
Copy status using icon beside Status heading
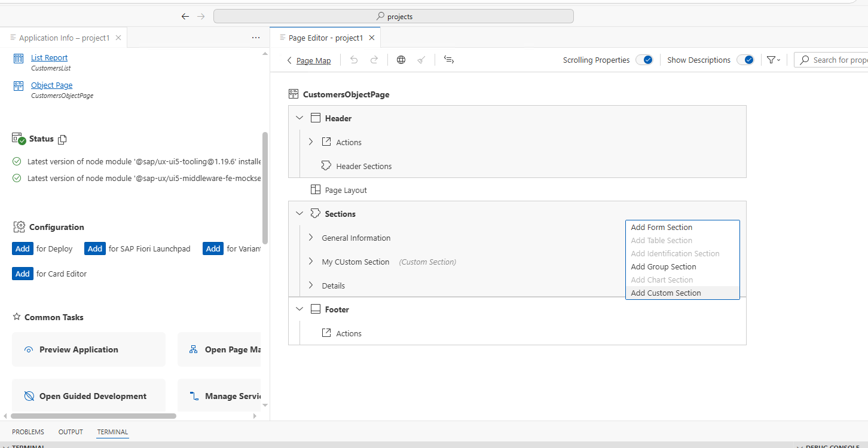click(62, 139)
